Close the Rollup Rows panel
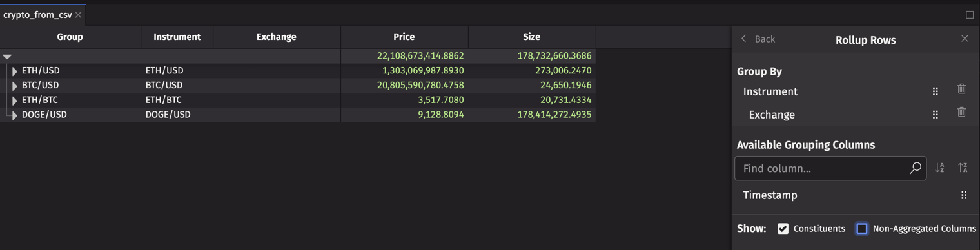 965,39
